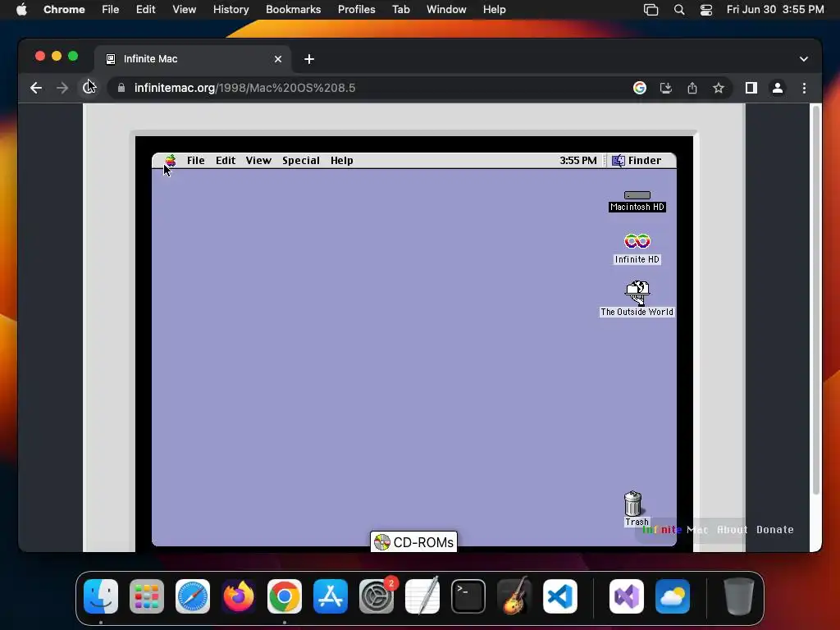Open Visual Studio Code from Dock
Screen dimensions: 840x630
tap(559, 596)
